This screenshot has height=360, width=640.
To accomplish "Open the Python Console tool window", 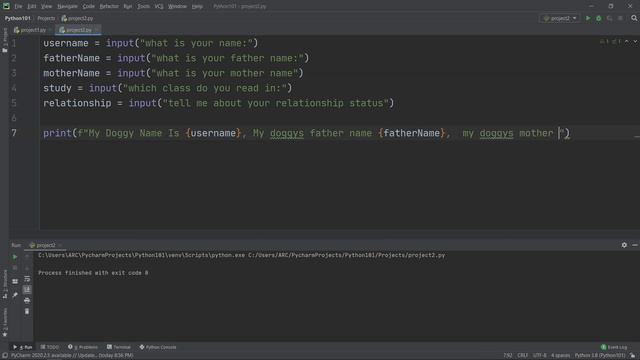I will pyautogui.click(x=158, y=347).
